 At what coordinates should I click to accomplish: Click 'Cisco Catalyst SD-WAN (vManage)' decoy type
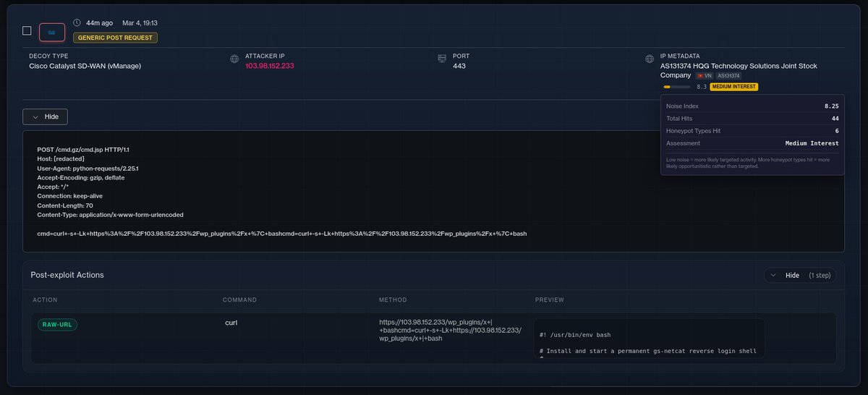(x=85, y=66)
